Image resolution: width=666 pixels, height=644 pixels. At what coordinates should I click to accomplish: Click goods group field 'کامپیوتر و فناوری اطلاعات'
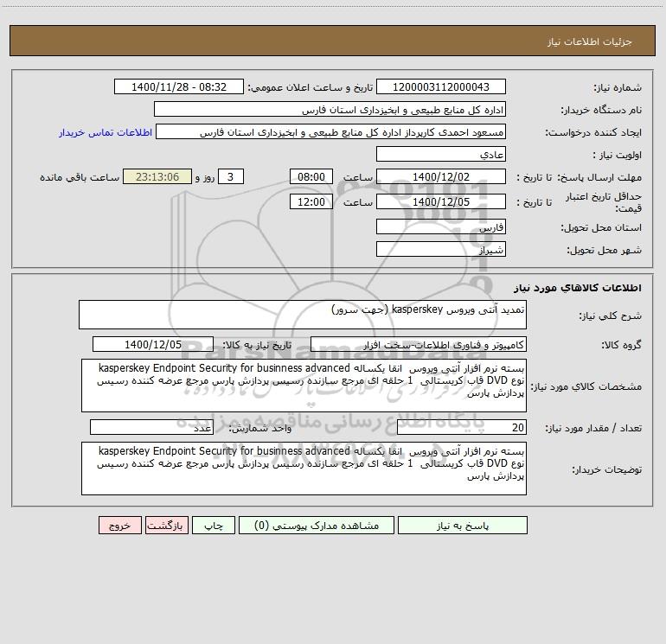click(419, 344)
